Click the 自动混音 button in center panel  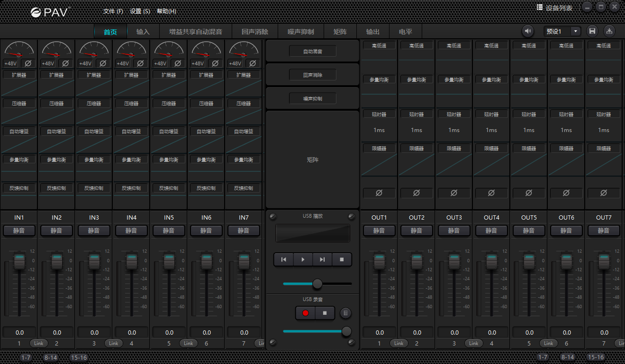[313, 51]
